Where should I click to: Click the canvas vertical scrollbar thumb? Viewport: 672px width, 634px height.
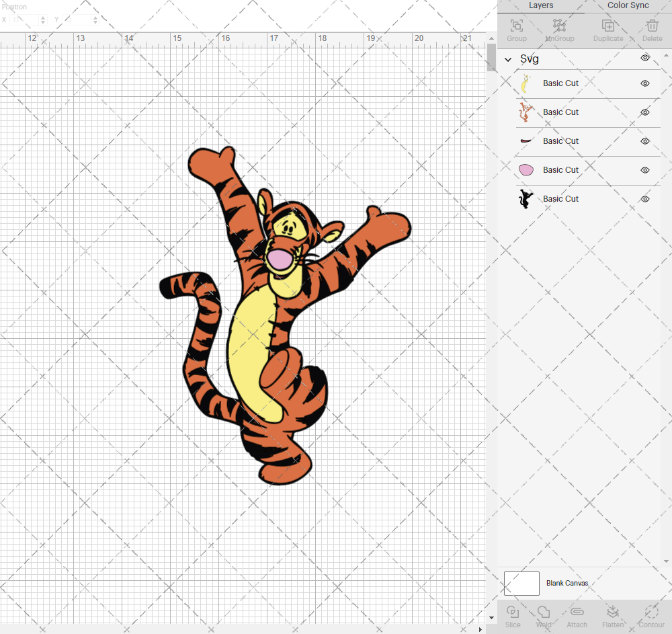coord(491,57)
